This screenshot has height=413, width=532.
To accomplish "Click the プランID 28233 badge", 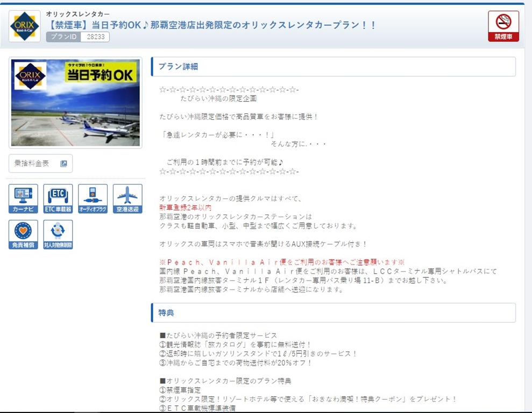I will point(78,37).
